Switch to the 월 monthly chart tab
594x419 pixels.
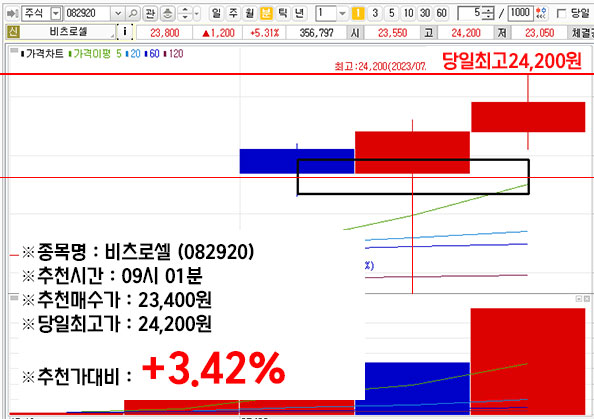pyautogui.click(x=250, y=14)
